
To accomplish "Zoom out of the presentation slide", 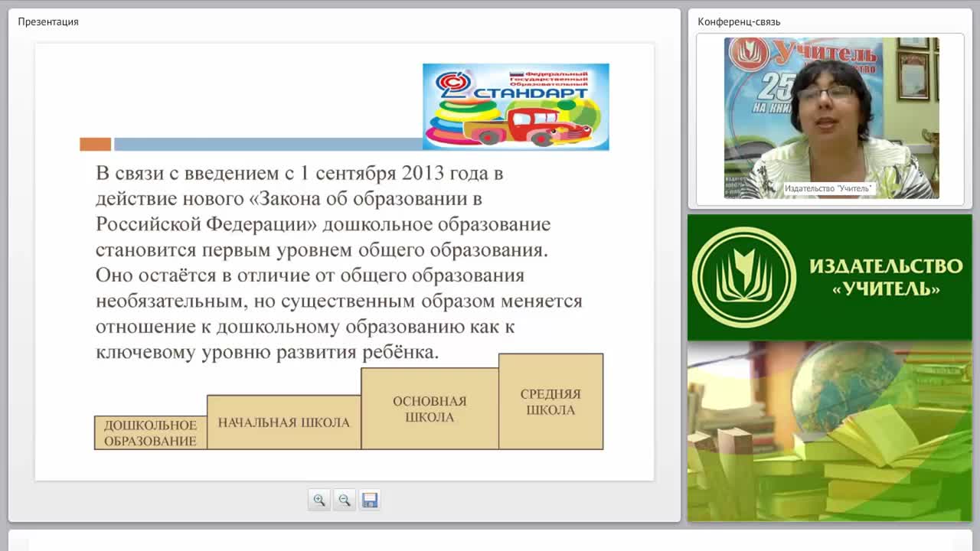I will [345, 500].
